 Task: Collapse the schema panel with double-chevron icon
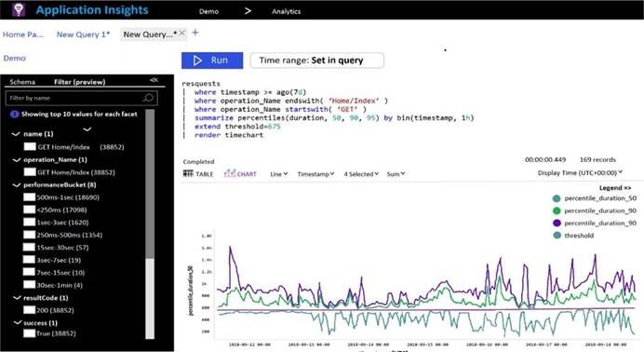click(154, 80)
